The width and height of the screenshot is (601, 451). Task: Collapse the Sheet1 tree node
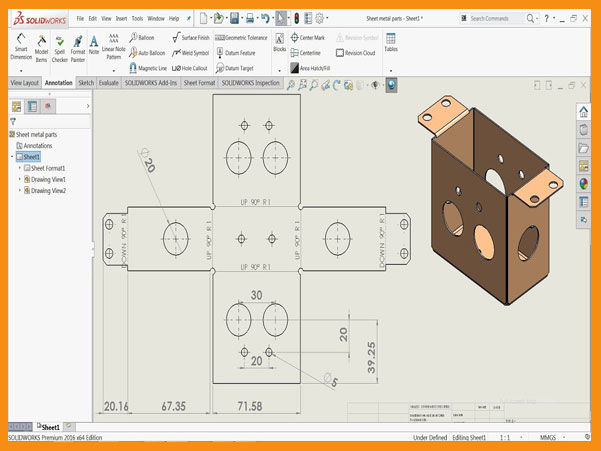(x=12, y=157)
